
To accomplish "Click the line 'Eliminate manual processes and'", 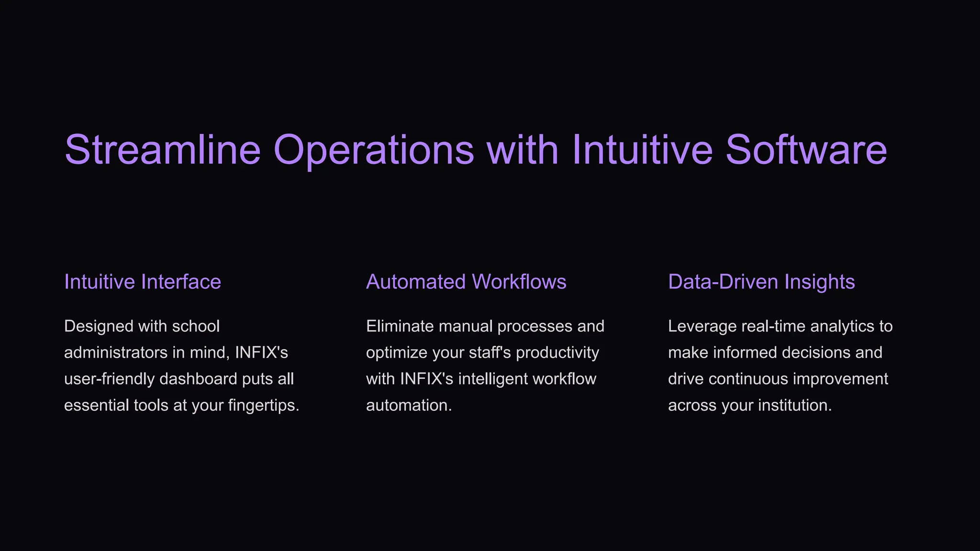I will [x=485, y=326].
